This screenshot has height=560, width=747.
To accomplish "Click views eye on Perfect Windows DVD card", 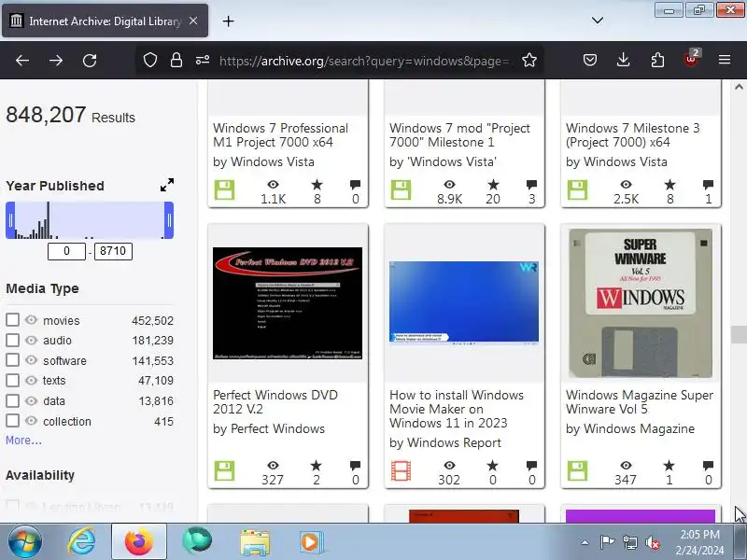I will click(273, 465).
